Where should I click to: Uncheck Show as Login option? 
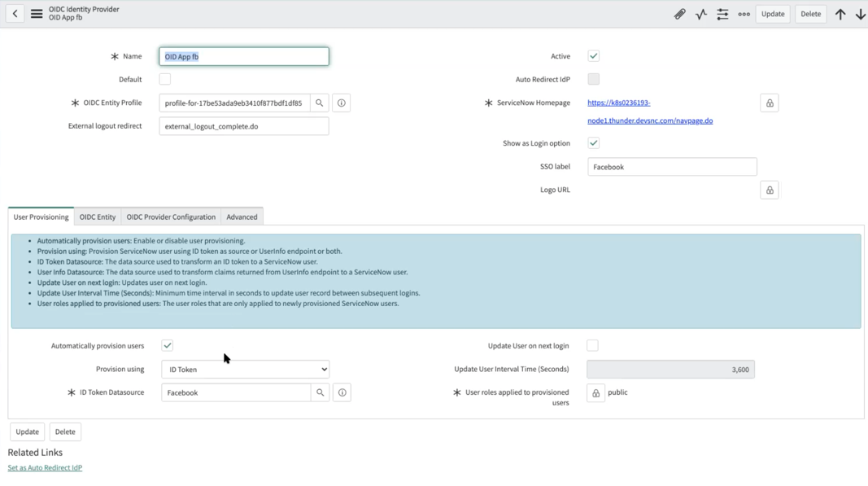[x=593, y=143]
